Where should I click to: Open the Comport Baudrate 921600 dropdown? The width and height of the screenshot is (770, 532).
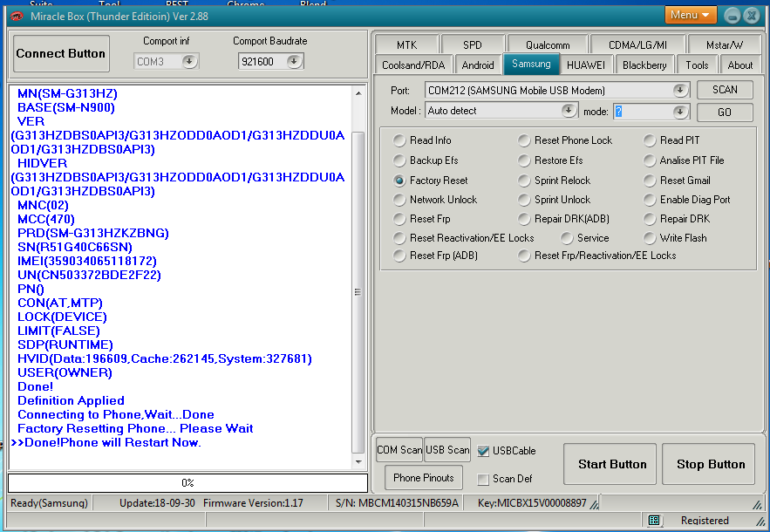click(294, 61)
